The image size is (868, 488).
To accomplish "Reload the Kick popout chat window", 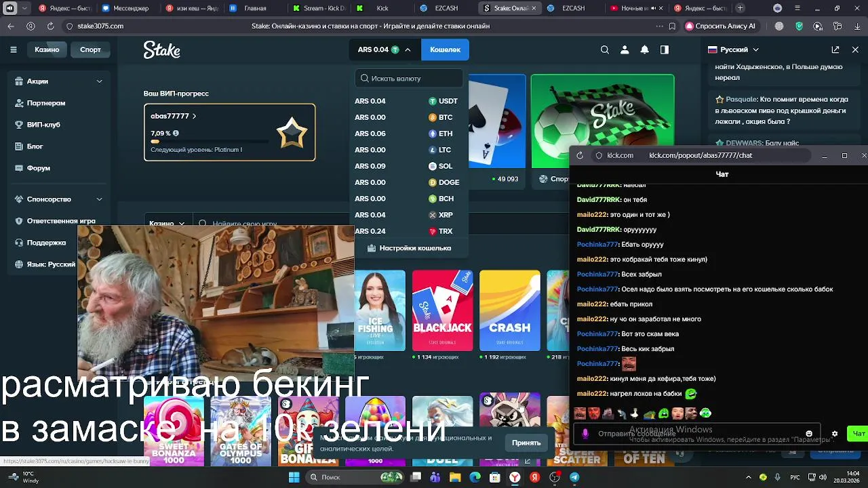I will click(580, 155).
